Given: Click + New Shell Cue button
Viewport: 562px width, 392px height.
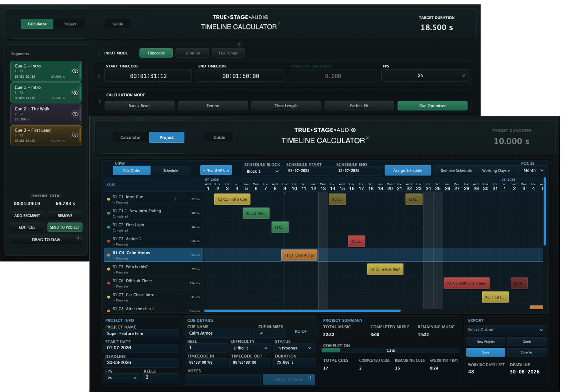Looking at the screenshot, I should (216, 170).
